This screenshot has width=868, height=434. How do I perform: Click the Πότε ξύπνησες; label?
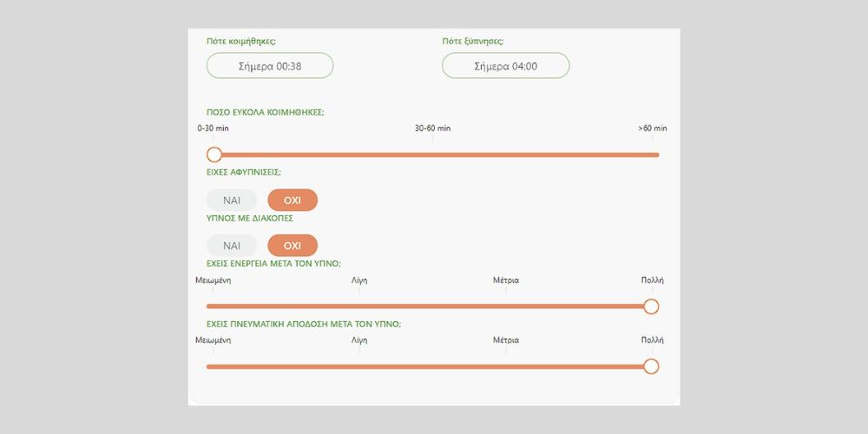pyautogui.click(x=473, y=41)
